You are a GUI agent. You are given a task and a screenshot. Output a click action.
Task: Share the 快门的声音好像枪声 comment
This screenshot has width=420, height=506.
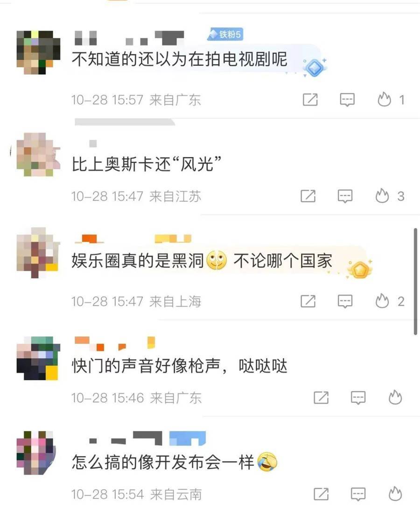coord(321,398)
